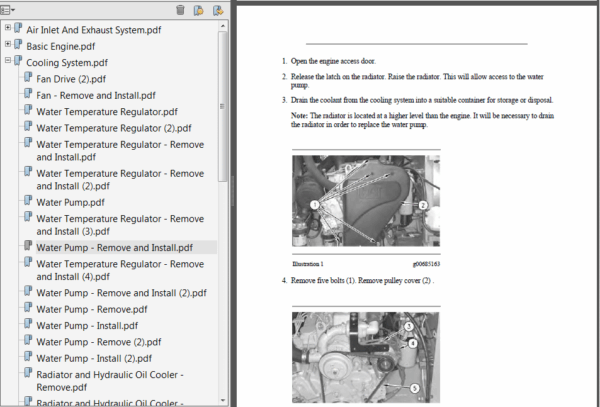
Task: Collapse the Cooling System.pdf tree node
Action: point(8,61)
